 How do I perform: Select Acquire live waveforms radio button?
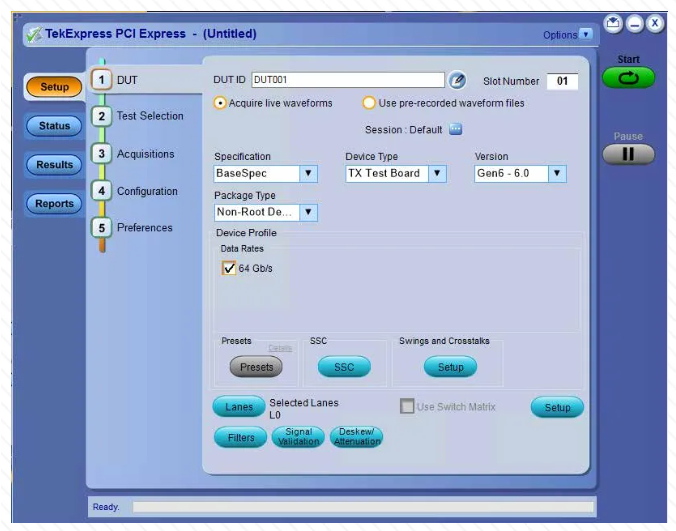221,103
